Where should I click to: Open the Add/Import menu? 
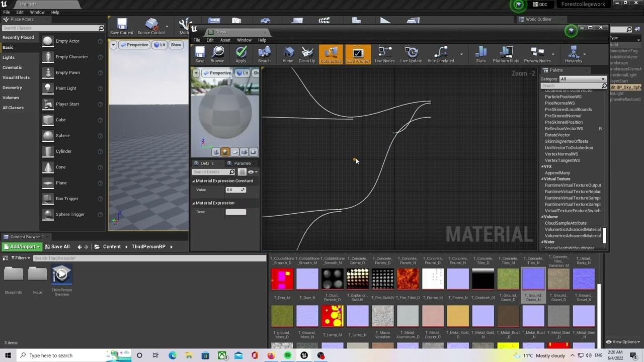click(21, 246)
